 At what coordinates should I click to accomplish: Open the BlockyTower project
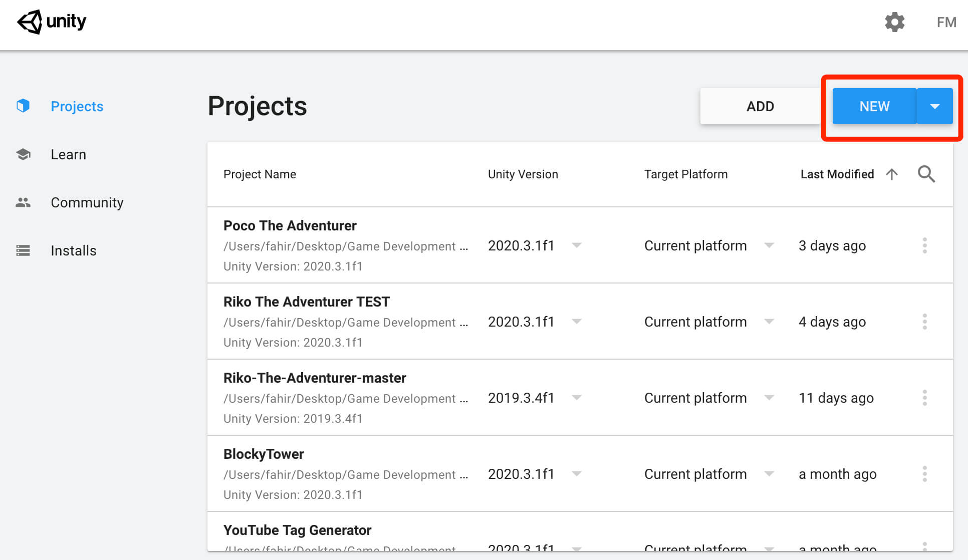pos(264,454)
